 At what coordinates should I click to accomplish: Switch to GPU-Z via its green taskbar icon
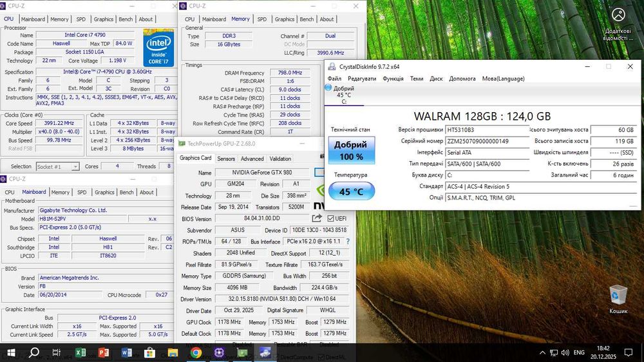coord(242,352)
